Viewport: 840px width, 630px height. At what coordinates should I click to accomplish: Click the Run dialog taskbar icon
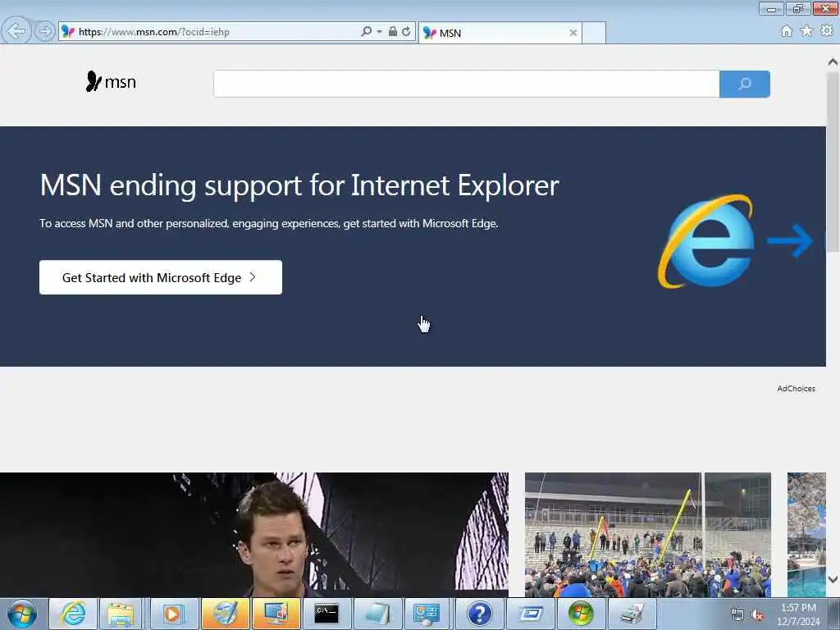[x=531, y=614]
